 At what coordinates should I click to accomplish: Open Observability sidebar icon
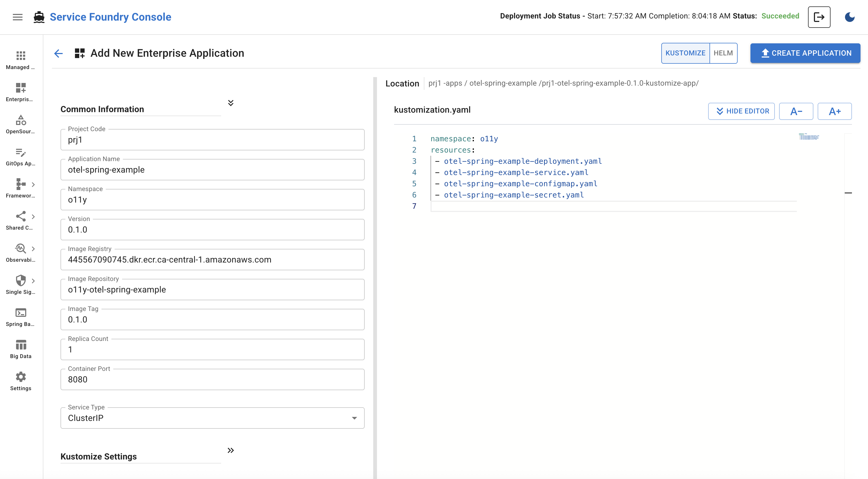click(x=21, y=248)
